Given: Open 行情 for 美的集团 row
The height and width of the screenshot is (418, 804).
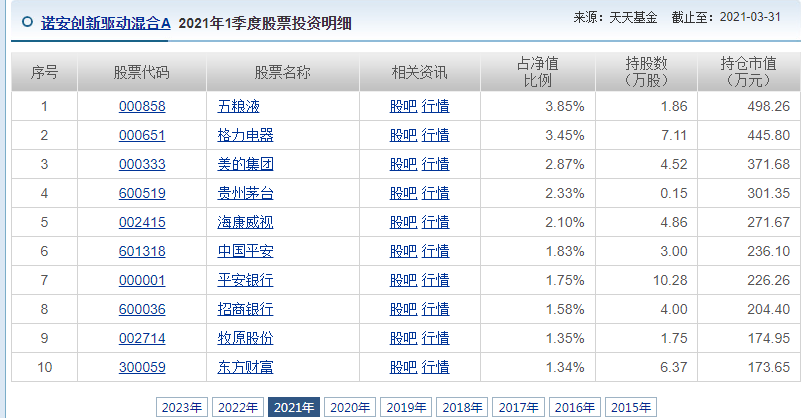Looking at the screenshot, I should click(x=435, y=164).
